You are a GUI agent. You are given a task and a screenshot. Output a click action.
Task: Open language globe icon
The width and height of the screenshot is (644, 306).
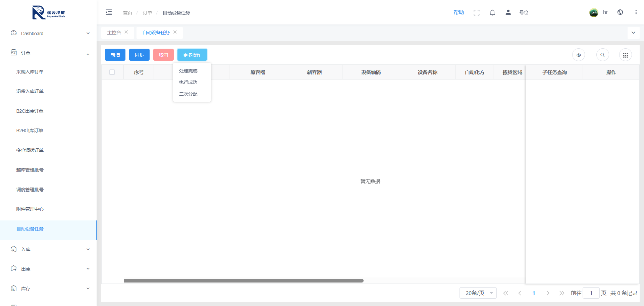click(x=620, y=12)
